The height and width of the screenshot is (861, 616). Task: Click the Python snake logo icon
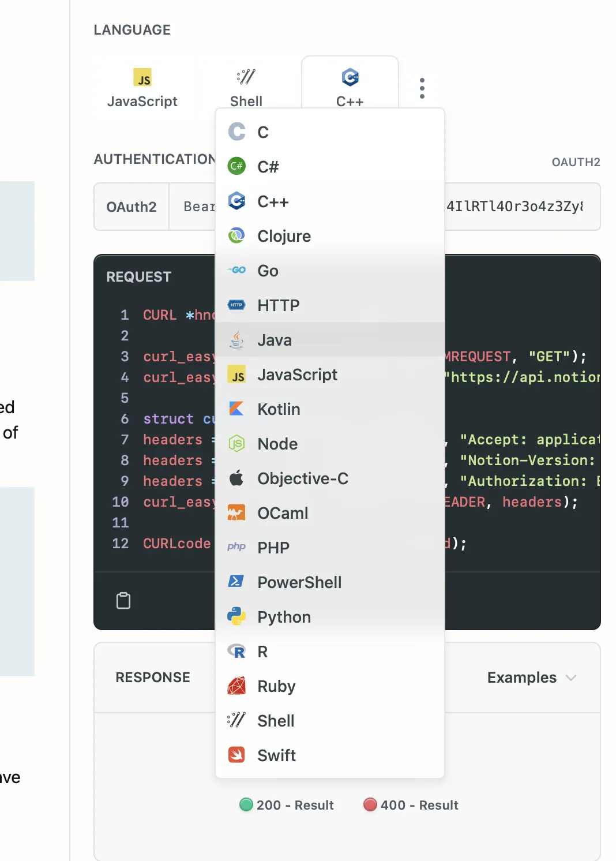tap(236, 616)
